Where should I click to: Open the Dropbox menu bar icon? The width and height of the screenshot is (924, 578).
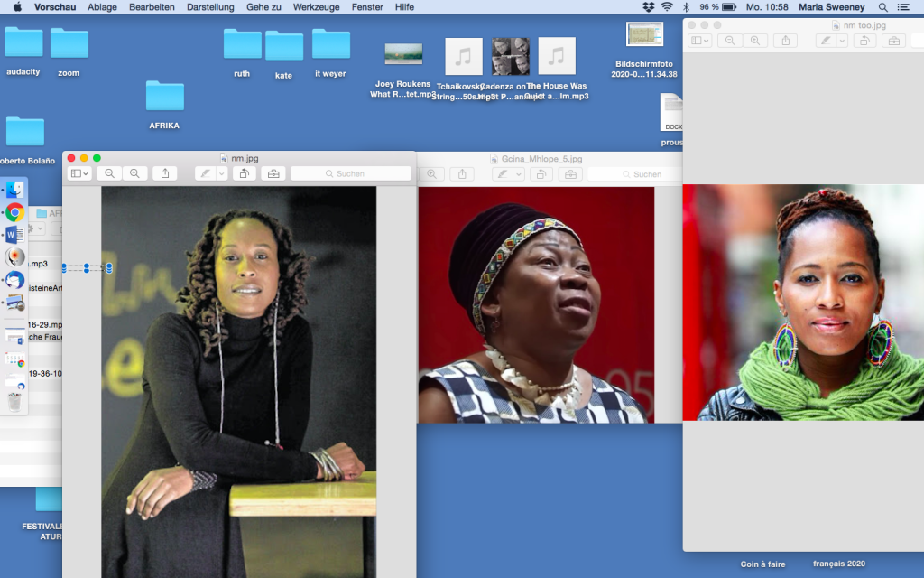pos(648,7)
